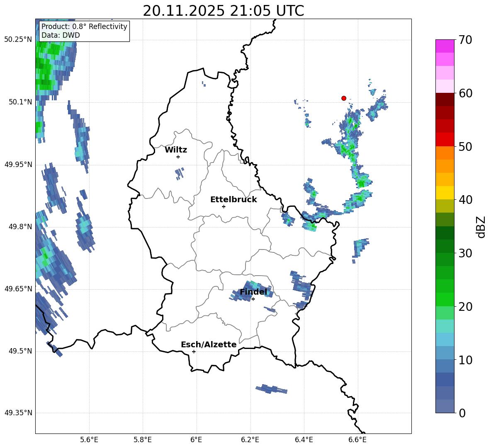Click the Data: DWD text
This screenshot has width=491, height=448.
click(61, 35)
